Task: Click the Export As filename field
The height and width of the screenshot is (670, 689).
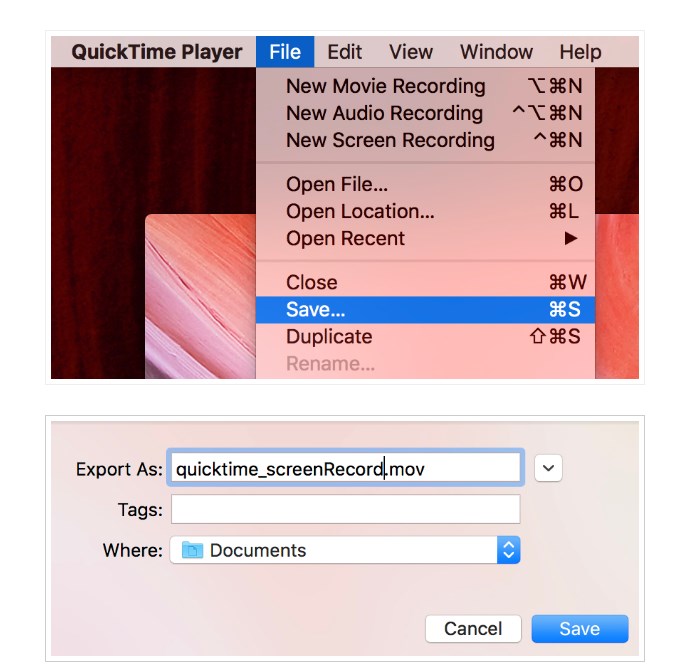Action: [345, 468]
